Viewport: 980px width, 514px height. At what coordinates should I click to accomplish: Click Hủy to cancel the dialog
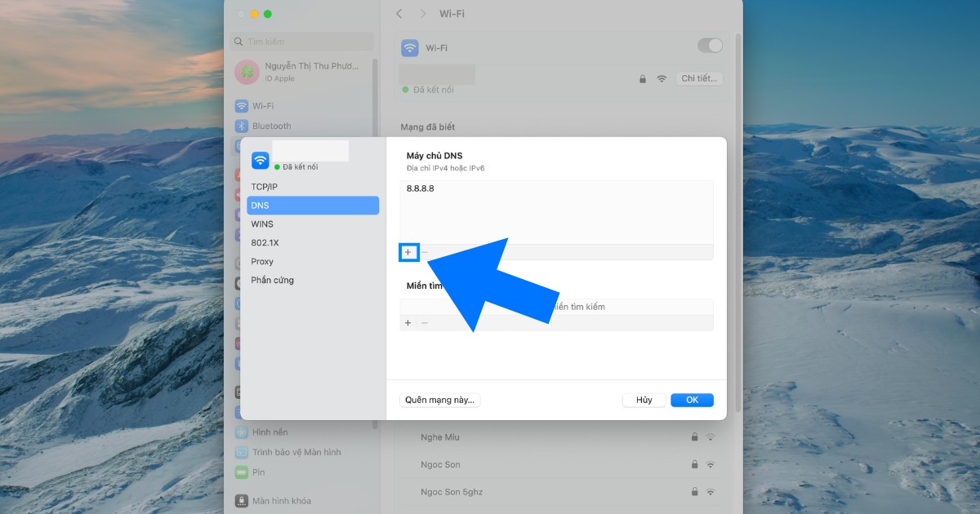click(x=644, y=400)
